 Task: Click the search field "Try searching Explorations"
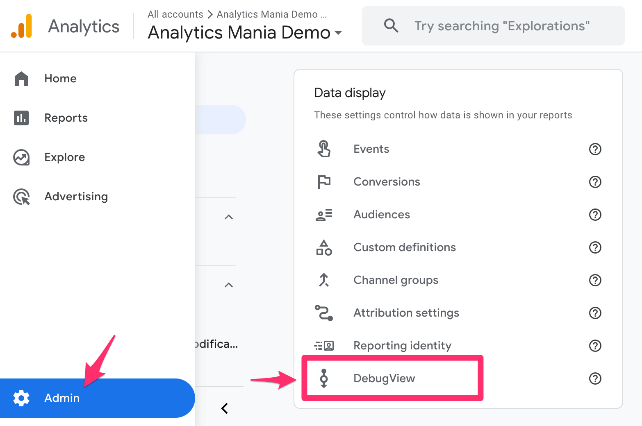point(493,26)
